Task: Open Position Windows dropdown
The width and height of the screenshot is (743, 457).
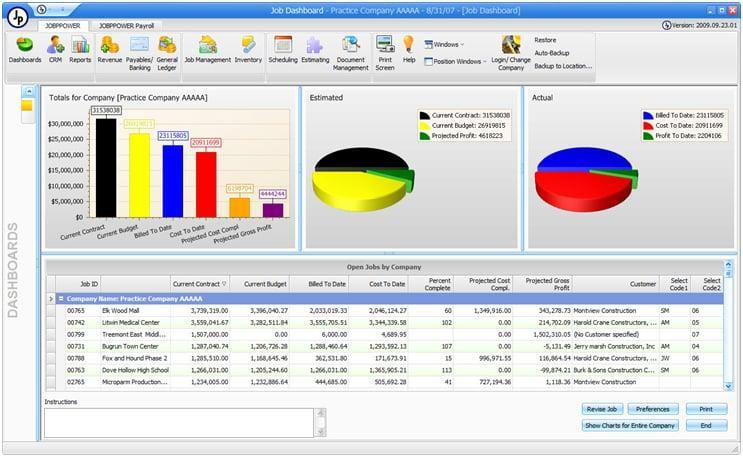Action: 455,61
